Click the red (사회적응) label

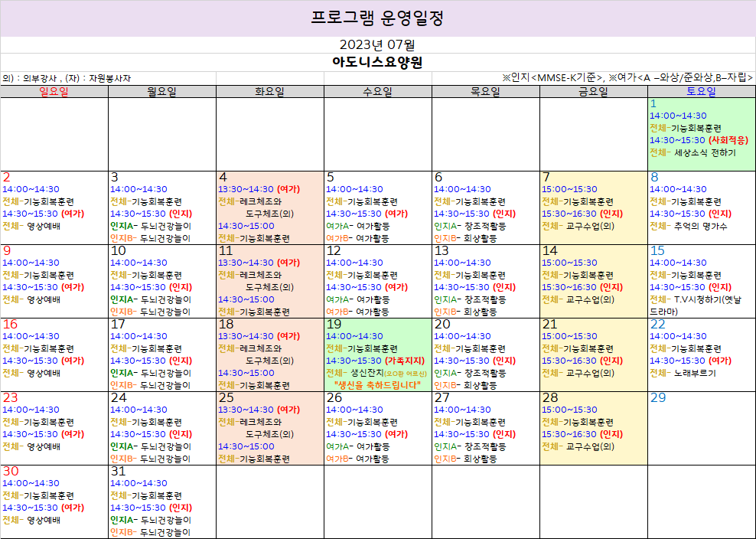pyautogui.click(x=728, y=140)
